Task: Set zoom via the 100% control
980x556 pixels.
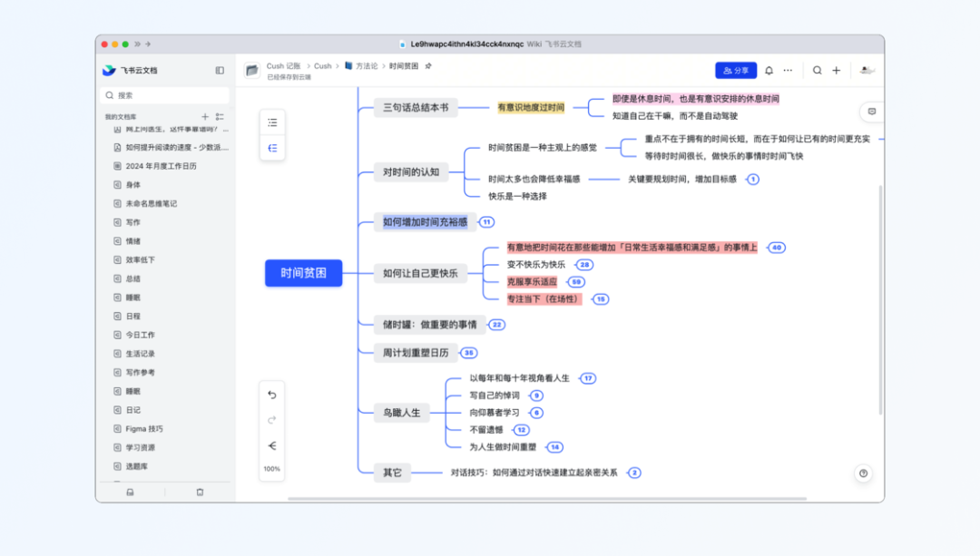Action: (x=272, y=469)
